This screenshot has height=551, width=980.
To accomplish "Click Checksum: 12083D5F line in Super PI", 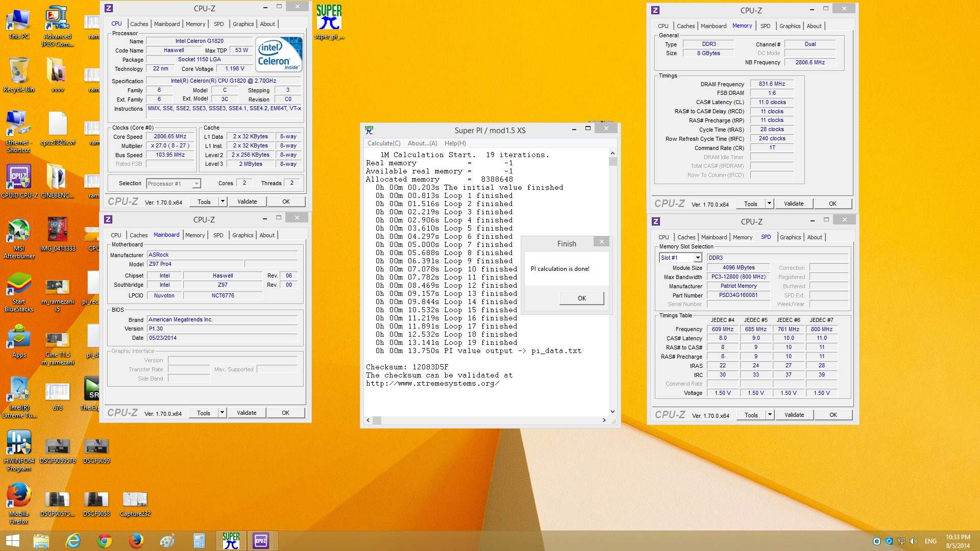I will click(x=407, y=367).
